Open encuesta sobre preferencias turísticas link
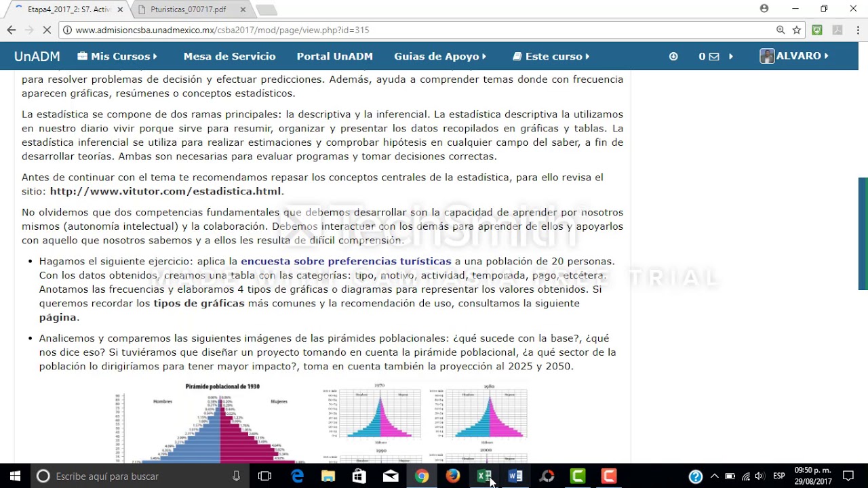 (346, 261)
